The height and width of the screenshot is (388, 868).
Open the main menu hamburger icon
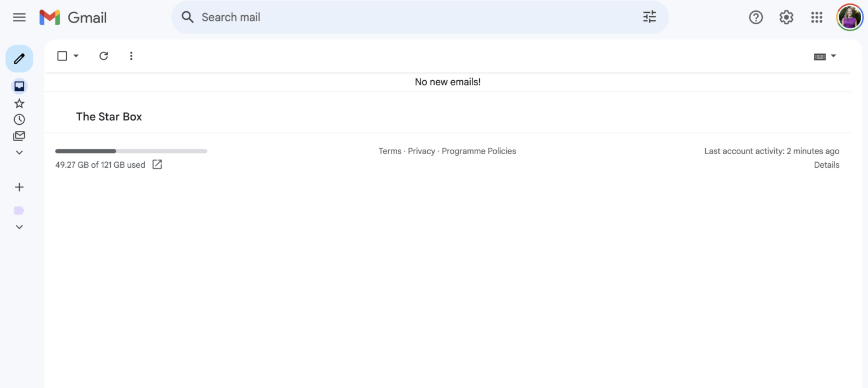tap(19, 18)
